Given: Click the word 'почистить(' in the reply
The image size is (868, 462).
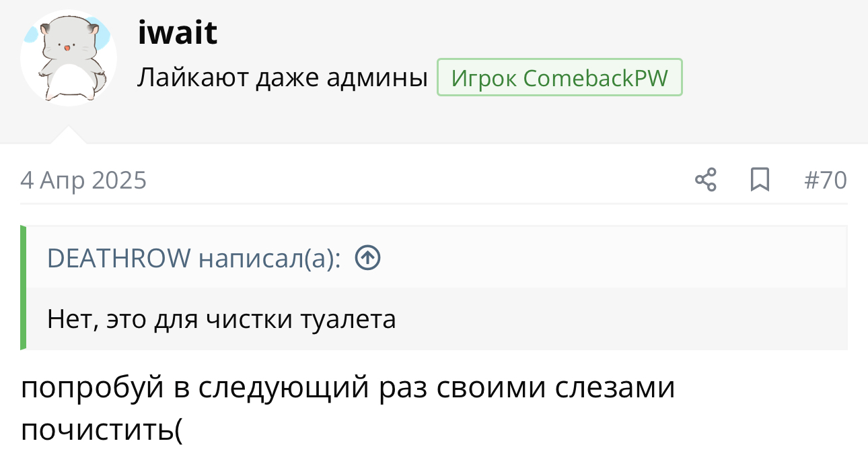Looking at the screenshot, I should (102, 430).
